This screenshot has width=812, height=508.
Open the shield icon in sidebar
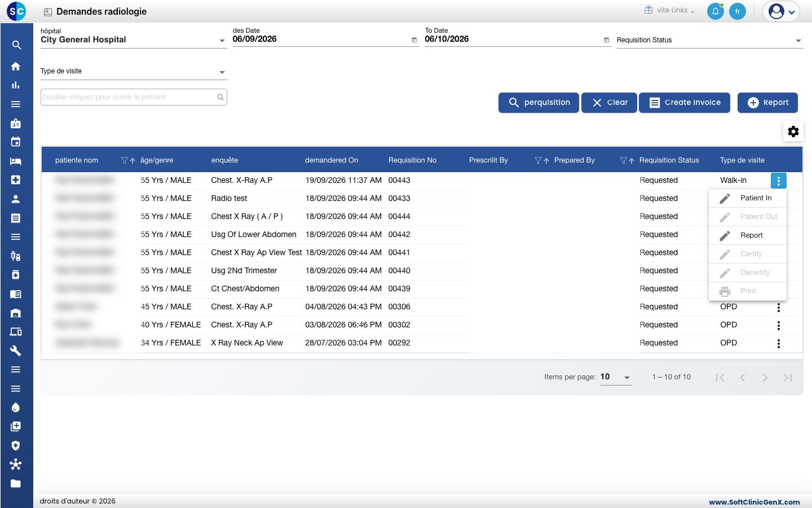[x=16, y=445]
